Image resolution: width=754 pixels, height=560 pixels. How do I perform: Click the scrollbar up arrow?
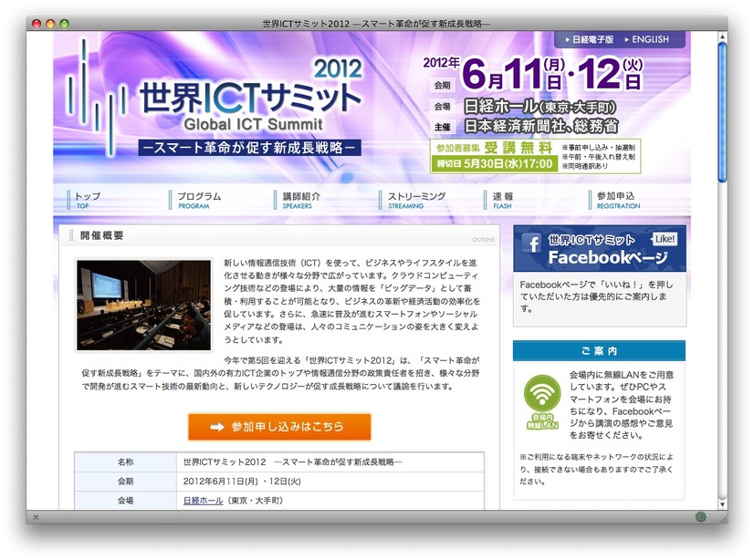click(x=722, y=37)
